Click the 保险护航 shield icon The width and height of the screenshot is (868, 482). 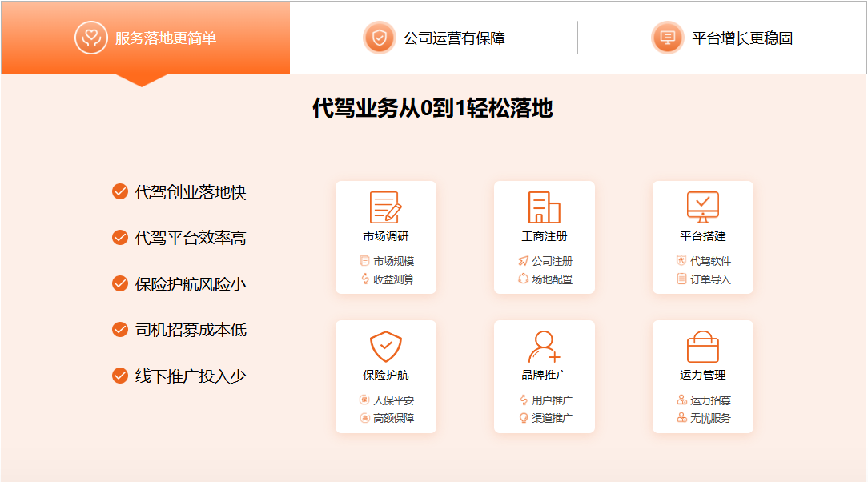pyautogui.click(x=385, y=347)
